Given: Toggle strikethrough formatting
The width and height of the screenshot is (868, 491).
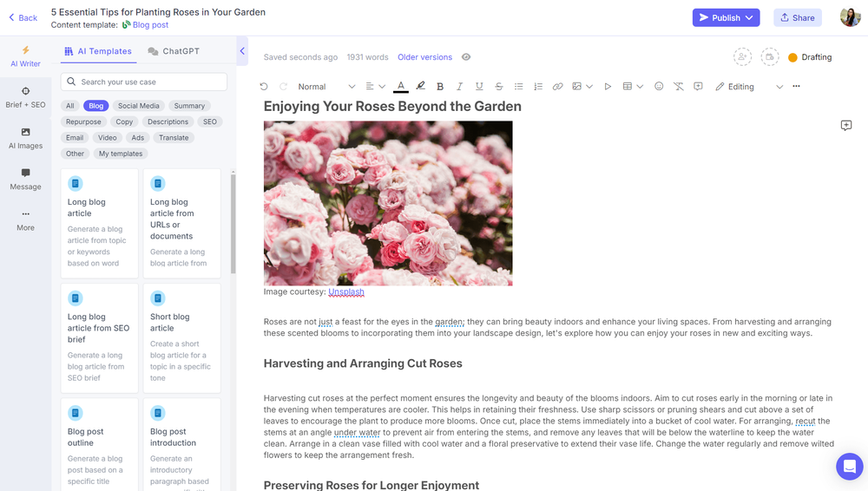Looking at the screenshot, I should pos(499,87).
